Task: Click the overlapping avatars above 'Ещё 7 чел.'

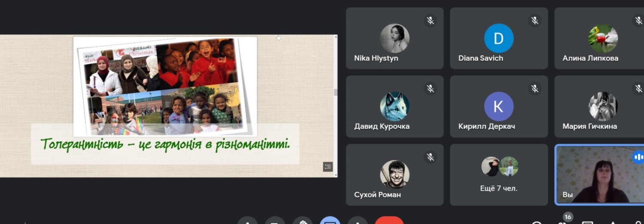Action: pos(500,166)
